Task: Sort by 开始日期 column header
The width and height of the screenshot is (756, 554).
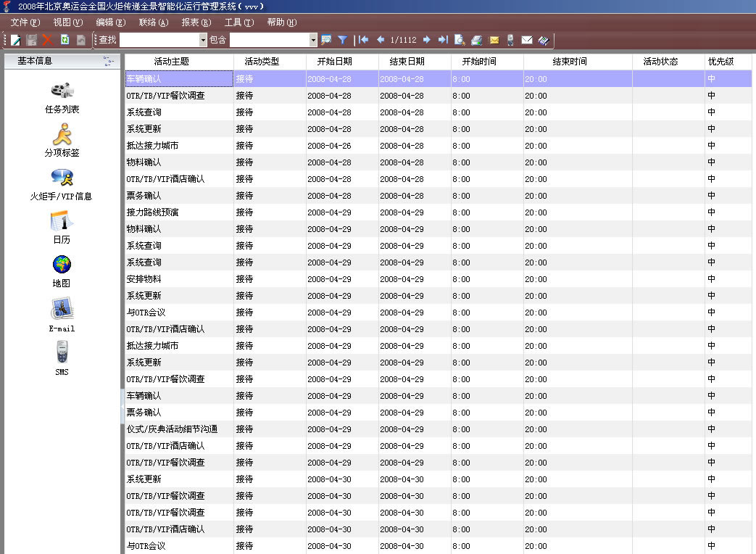Action: pos(342,62)
